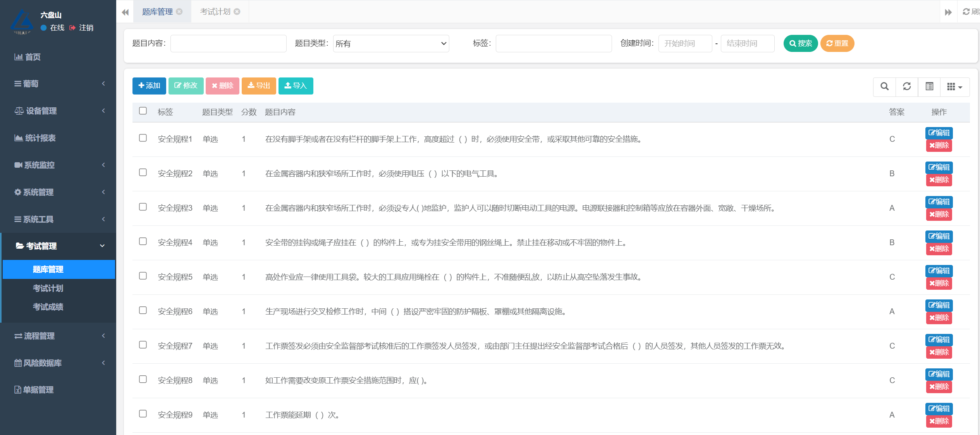Close the 题库管理 tab
Image resolution: width=980 pixels, height=435 pixels.
(x=179, y=12)
